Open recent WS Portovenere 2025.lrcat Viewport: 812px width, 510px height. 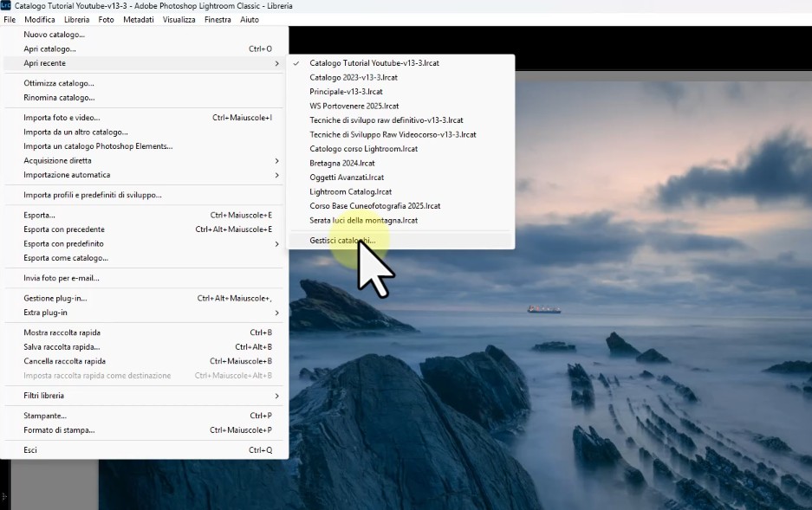401,106
